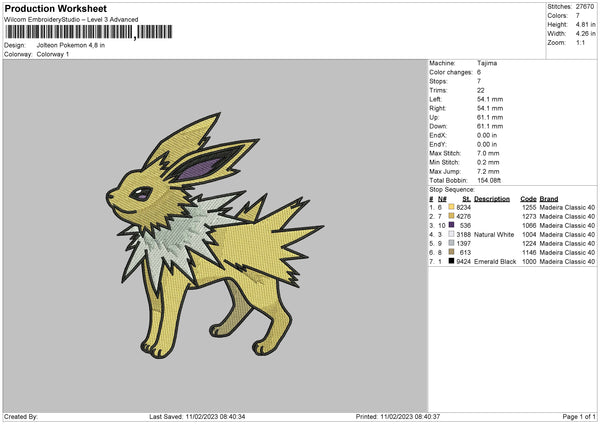
Task: Select thread code '1255'
Action: [x=529, y=207]
